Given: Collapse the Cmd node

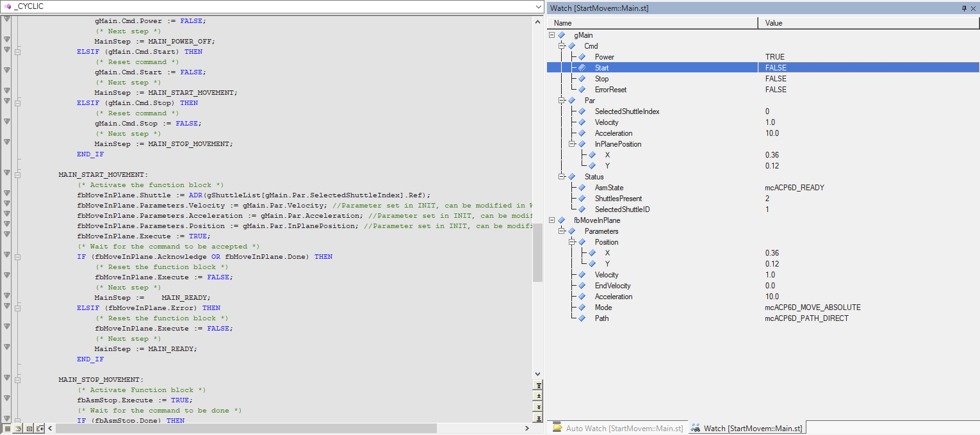Looking at the screenshot, I should 562,46.
